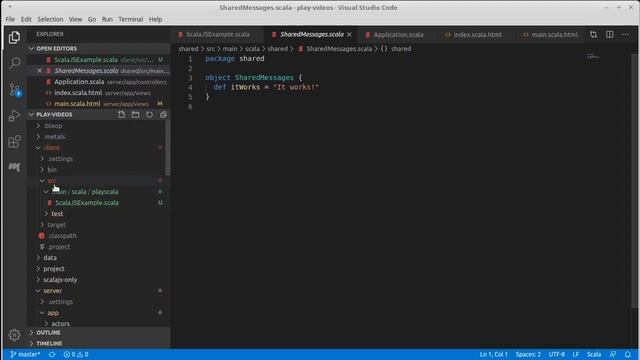Change Scala language mode
640x360 pixels.
[x=594, y=354]
